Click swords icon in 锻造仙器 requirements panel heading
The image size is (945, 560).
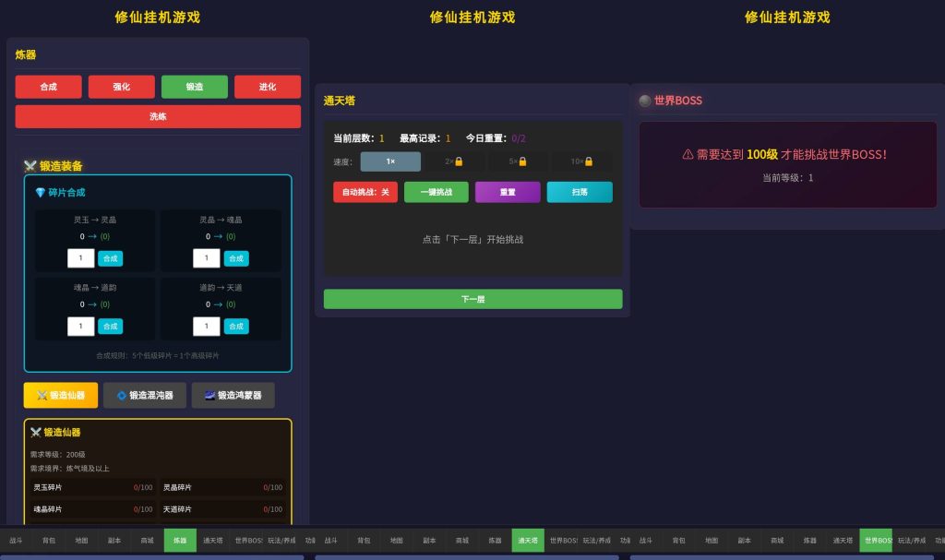(x=36, y=432)
